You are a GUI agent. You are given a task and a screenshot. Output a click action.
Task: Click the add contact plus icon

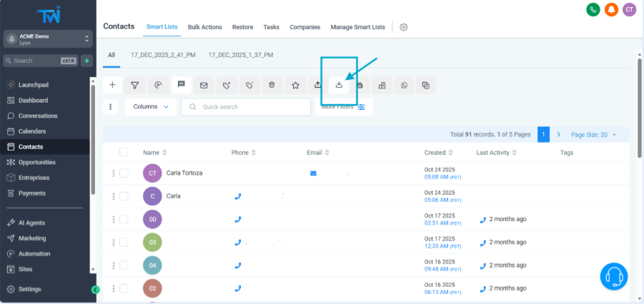coord(112,85)
